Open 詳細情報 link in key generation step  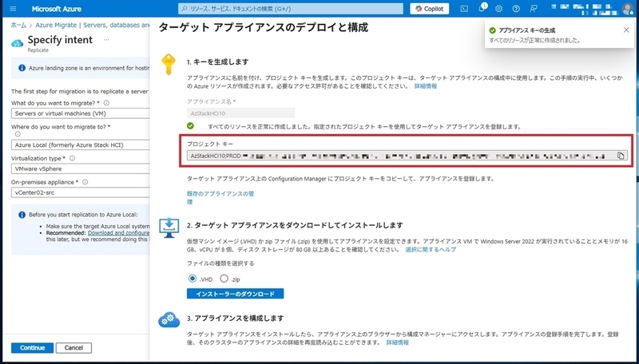(x=426, y=86)
